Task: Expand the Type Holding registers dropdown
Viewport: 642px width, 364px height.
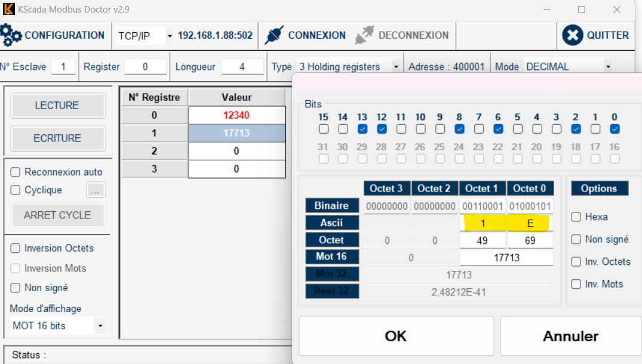Action: tap(396, 66)
